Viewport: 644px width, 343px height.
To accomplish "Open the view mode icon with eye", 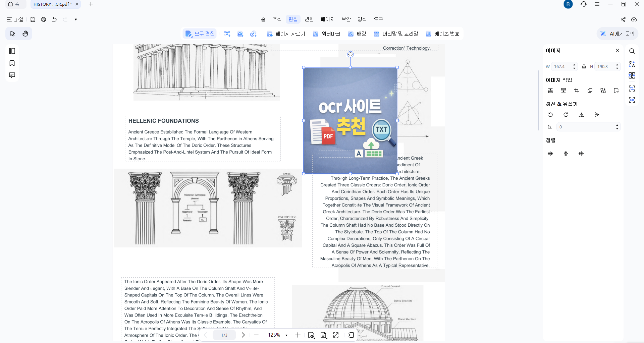I will pos(311,335).
